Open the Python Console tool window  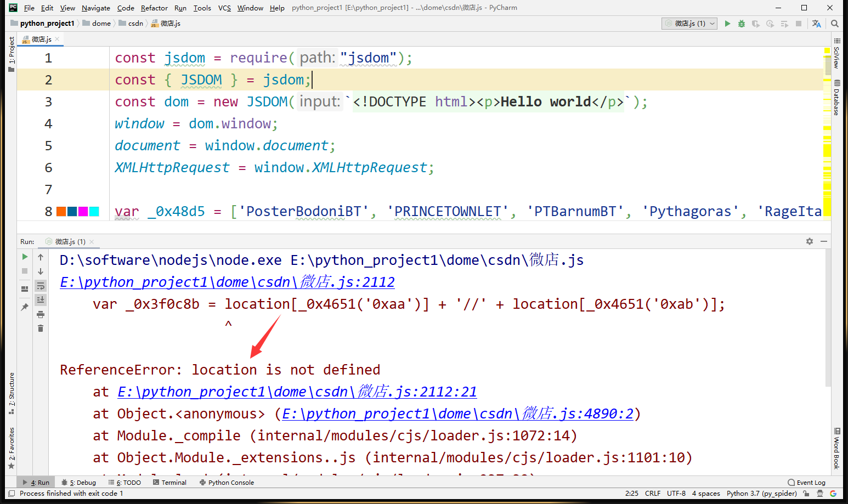click(227, 483)
